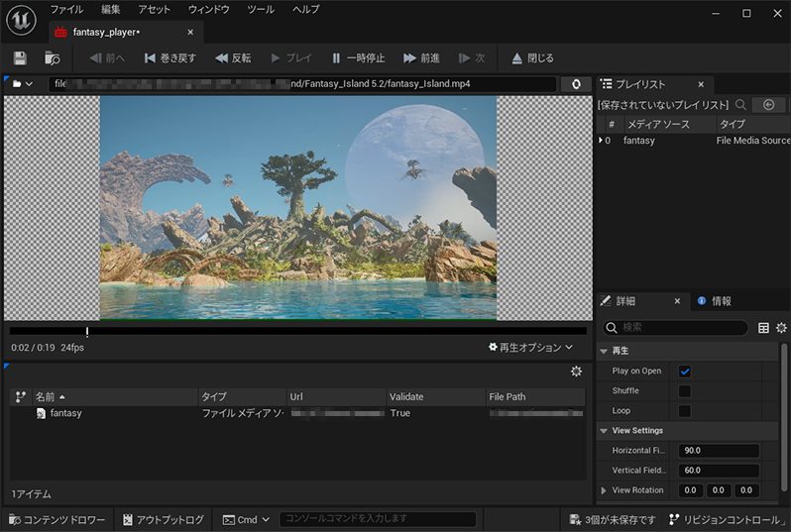Open the 再生オプション dropdown
The image size is (791, 532).
click(x=530, y=348)
